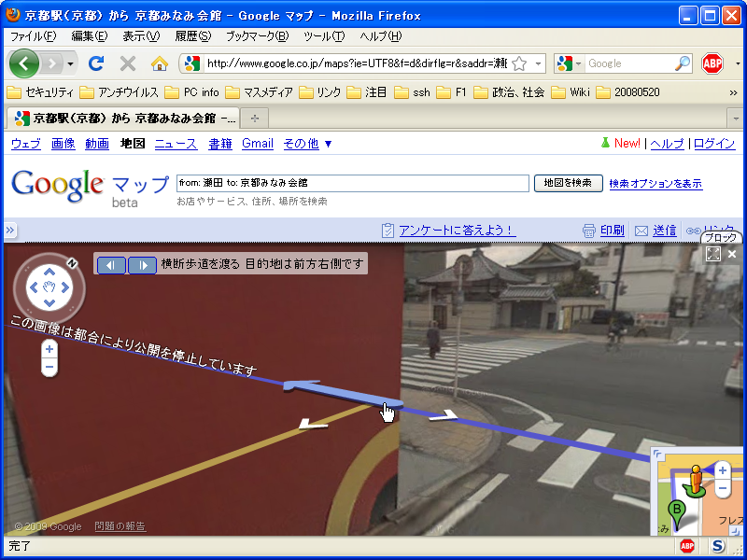The width and height of the screenshot is (747, 560).
Task: Click the New! labs flask link
Action: coord(620,144)
